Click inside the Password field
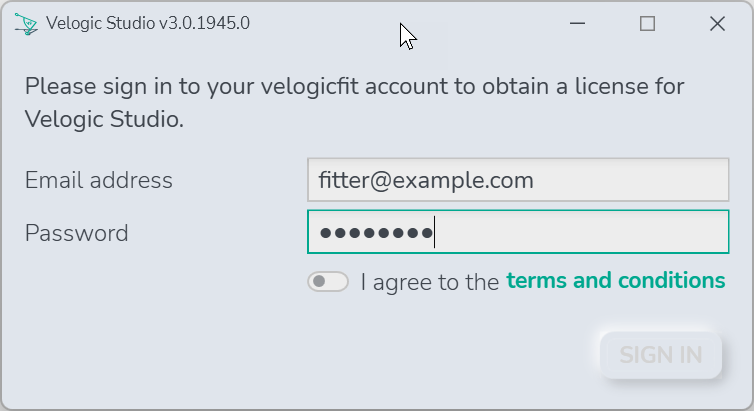The height and width of the screenshot is (411, 754). (x=518, y=232)
